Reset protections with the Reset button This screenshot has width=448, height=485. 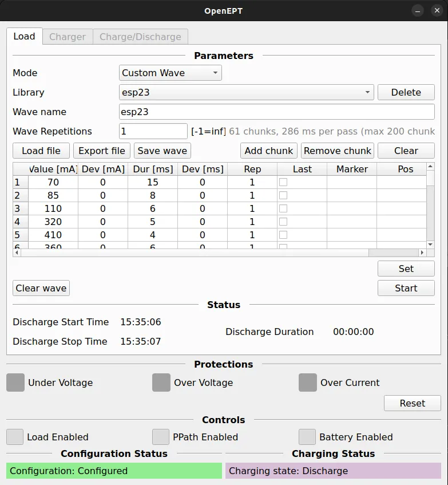[x=412, y=403]
